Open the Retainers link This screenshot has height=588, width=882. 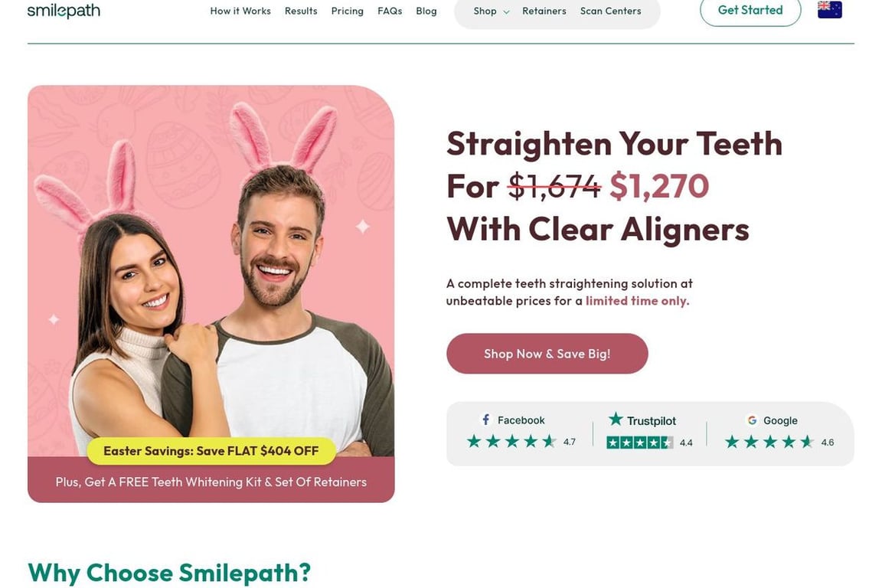click(x=544, y=11)
